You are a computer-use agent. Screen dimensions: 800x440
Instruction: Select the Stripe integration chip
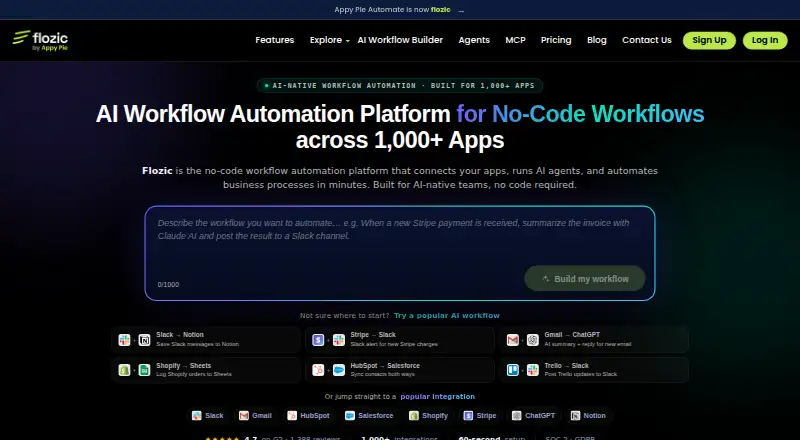[x=480, y=415]
